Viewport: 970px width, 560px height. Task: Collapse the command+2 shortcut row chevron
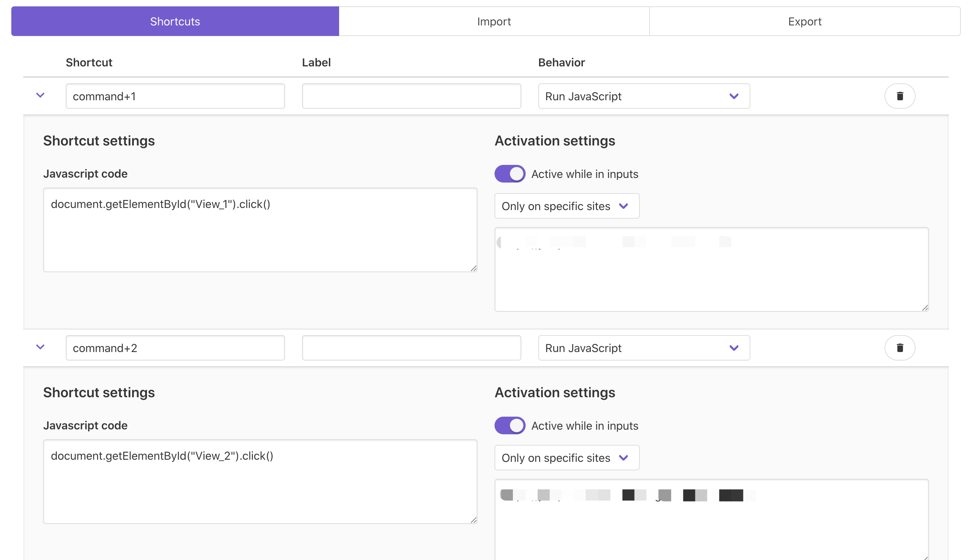tap(40, 347)
